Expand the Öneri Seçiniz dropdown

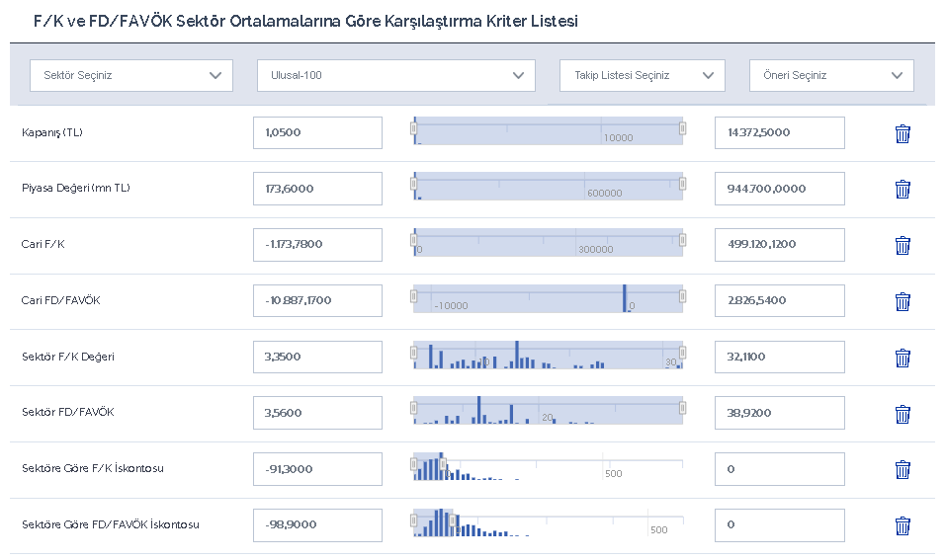830,76
